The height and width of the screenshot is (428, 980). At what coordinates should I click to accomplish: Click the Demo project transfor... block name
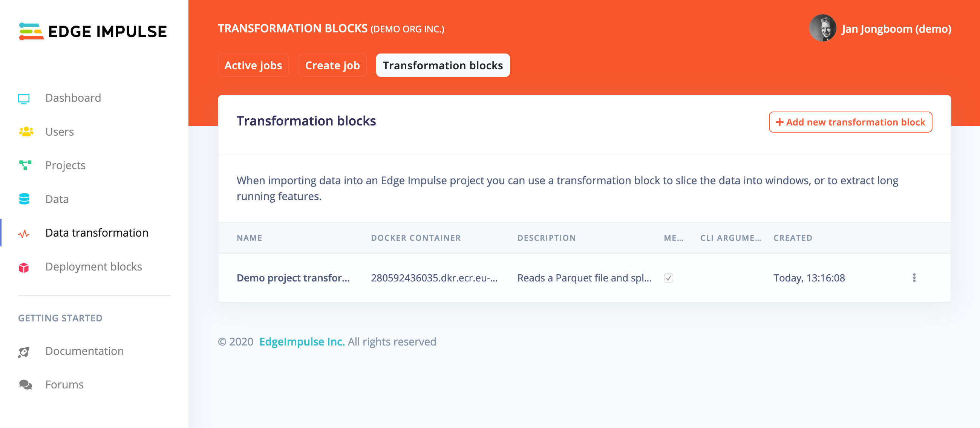click(293, 278)
